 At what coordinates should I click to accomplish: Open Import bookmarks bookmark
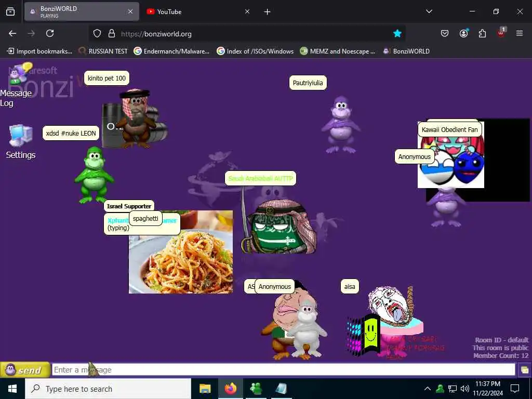(39, 51)
